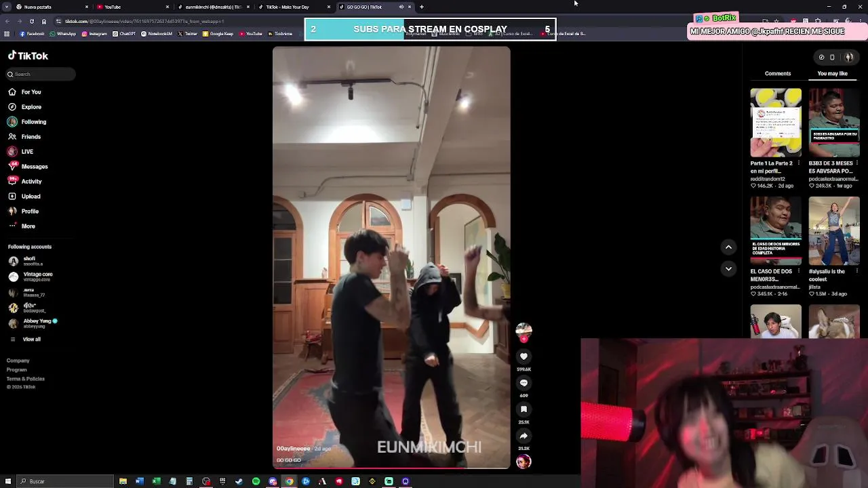Open options for #alysallu video
Screen dimensions: 868x488
pos(856,272)
